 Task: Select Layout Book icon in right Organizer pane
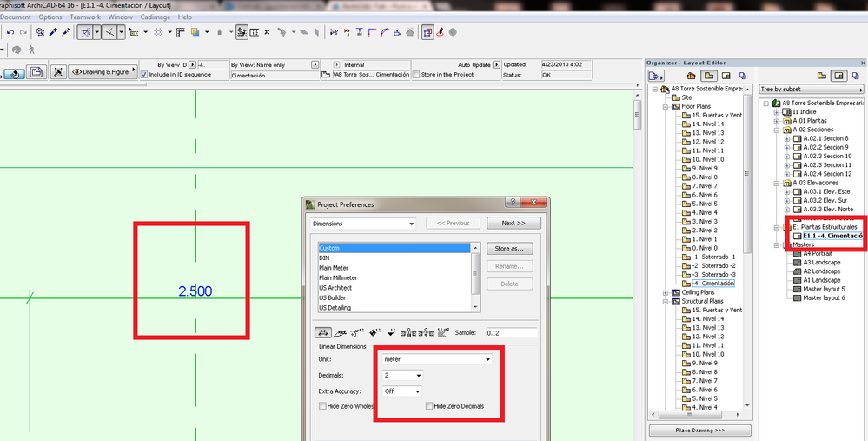838,76
